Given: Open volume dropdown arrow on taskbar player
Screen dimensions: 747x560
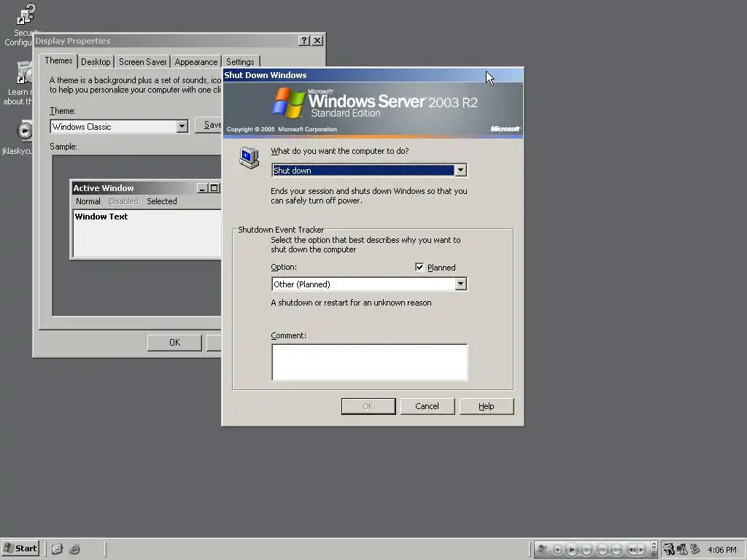Looking at the screenshot, I should click(x=641, y=550).
